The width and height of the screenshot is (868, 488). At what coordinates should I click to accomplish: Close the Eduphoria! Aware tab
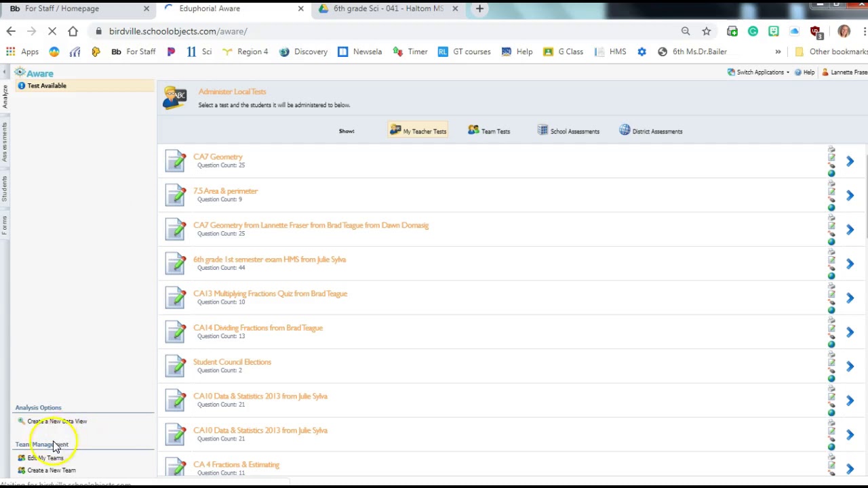click(x=301, y=9)
